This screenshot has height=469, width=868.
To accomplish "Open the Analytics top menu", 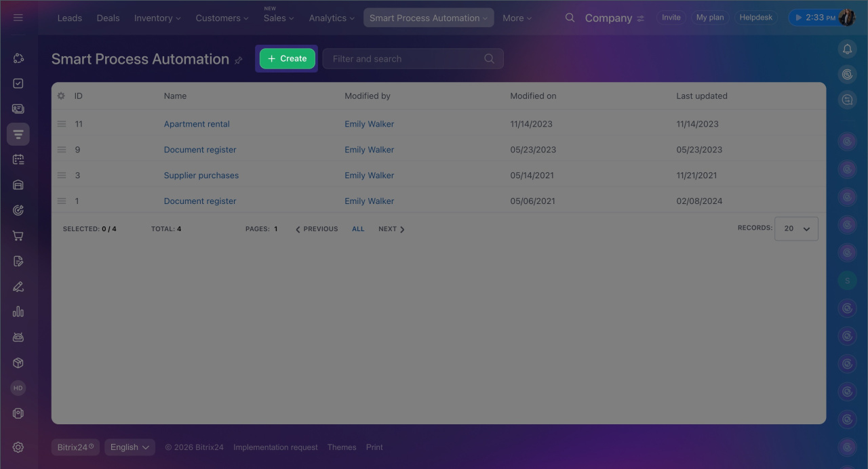I will click(332, 18).
